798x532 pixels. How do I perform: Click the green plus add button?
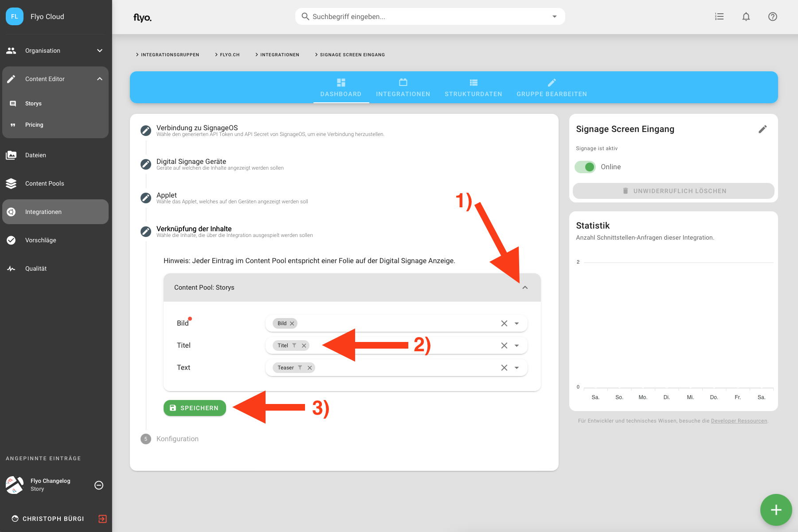(x=776, y=510)
